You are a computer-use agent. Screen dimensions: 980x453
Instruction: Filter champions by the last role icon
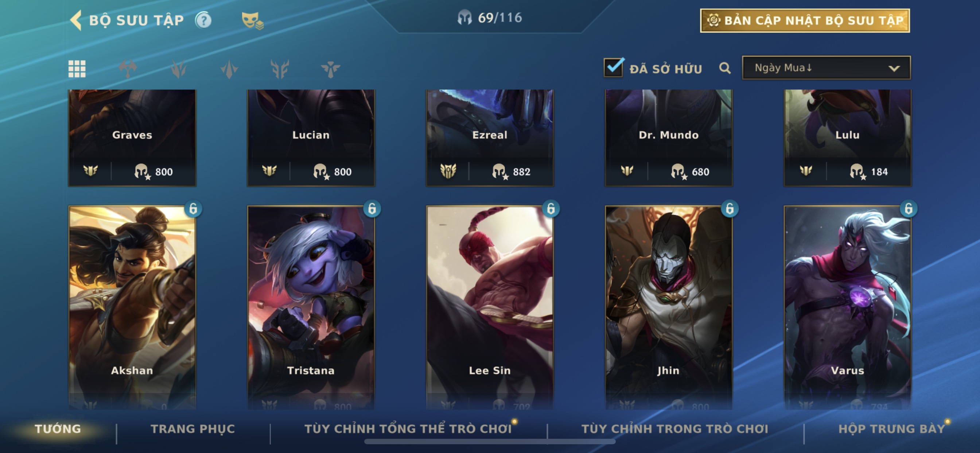(x=330, y=69)
